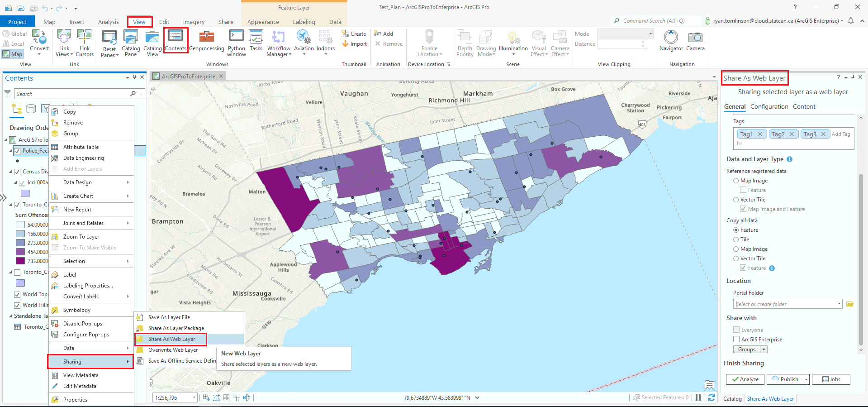Click the Add Tag field
Screen dimensions: 868x407
[x=841, y=134]
